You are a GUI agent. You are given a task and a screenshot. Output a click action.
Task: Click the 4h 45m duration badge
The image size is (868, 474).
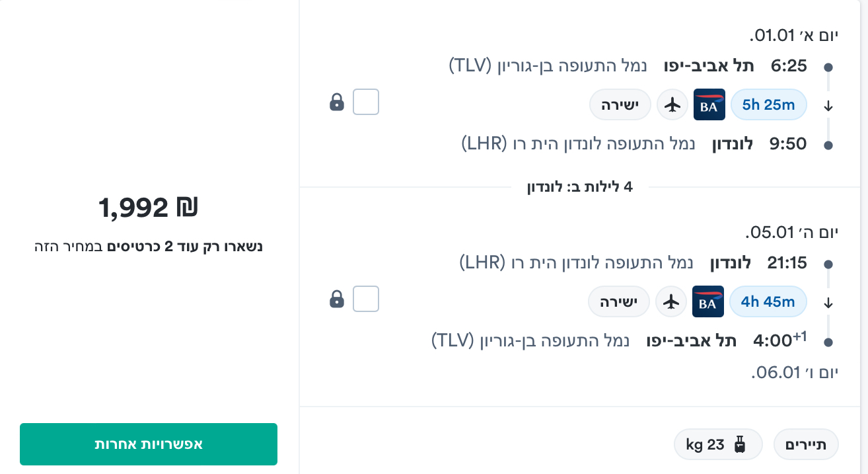tap(768, 301)
